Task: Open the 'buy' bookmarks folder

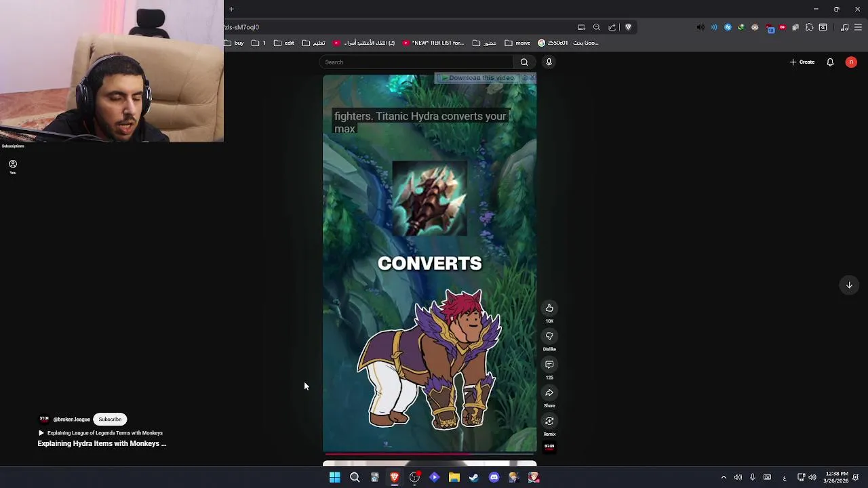Action: point(234,43)
